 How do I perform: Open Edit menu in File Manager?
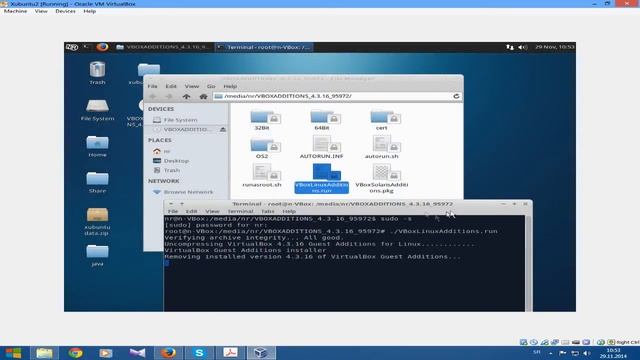(171, 86)
